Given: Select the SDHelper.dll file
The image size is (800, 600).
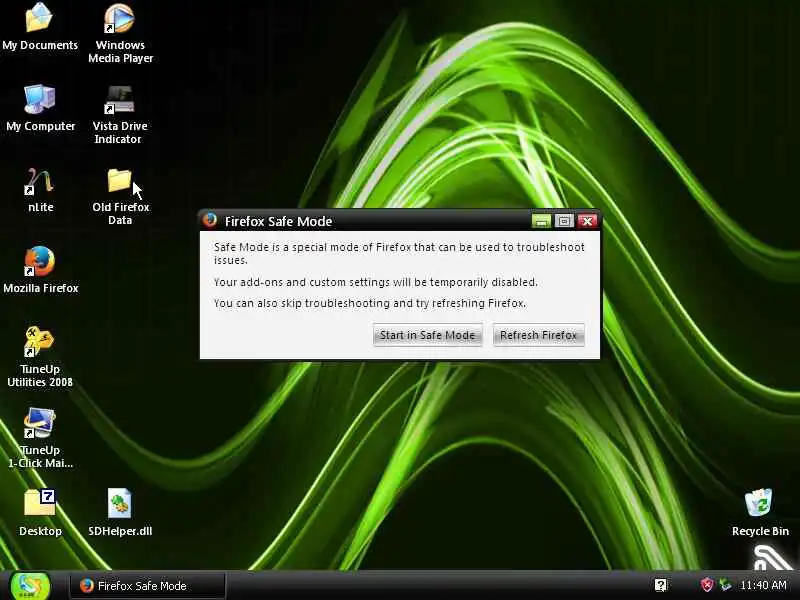Looking at the screenshot, I should tap(120, 513).
